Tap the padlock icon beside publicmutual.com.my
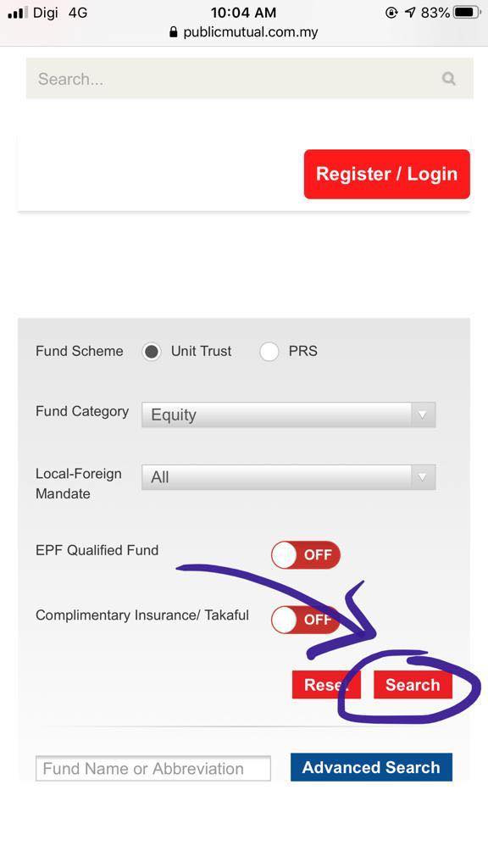Image resolution: width=488 pixels, height=868 pixels. (174, 32)
